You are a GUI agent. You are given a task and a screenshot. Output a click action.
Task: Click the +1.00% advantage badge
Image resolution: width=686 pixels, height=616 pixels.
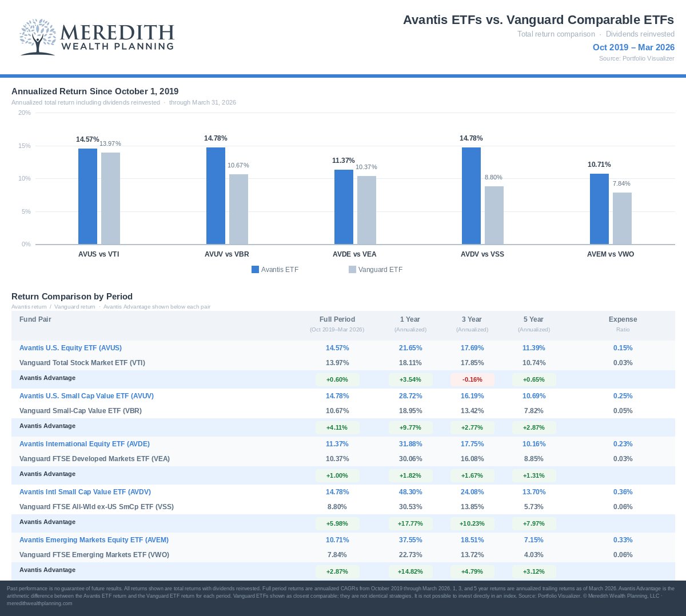tap(337, 475)
